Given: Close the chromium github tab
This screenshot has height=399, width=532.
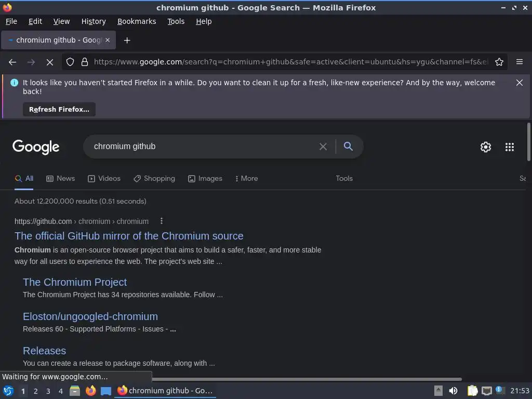Looking at the screenshot, I should tap(108, 40).
